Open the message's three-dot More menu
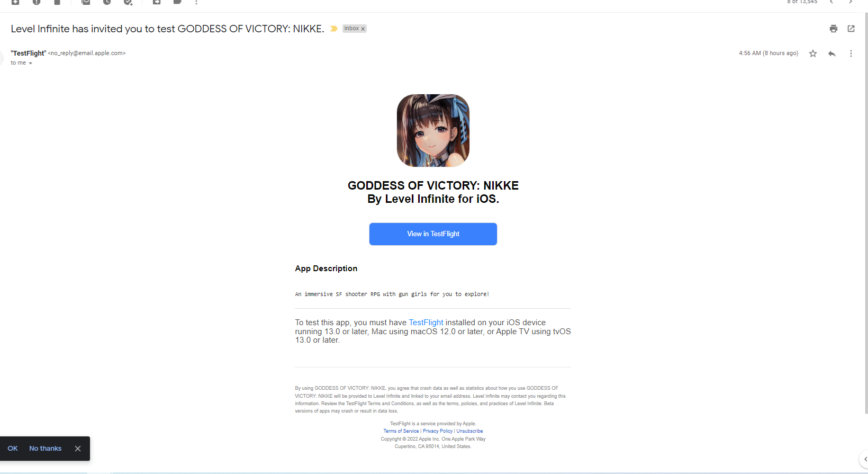This screenshot has width=868, height=474. pyautogui.click(x=851, y=53)
